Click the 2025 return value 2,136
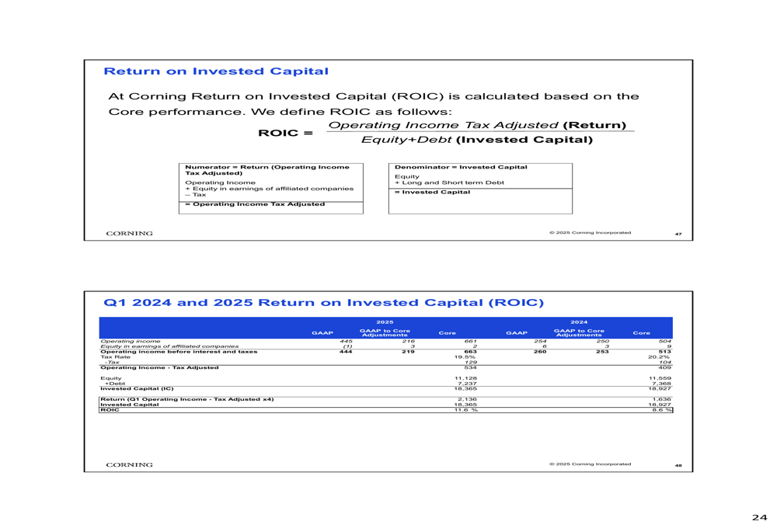Image resolution: width=777 pixels, height=532 pixels. point(467,399)
